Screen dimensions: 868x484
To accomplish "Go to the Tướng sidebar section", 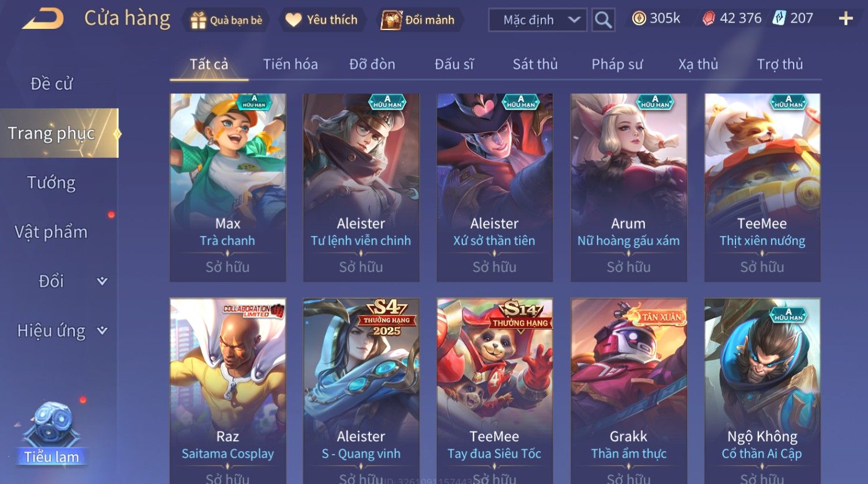I will 51,183.
